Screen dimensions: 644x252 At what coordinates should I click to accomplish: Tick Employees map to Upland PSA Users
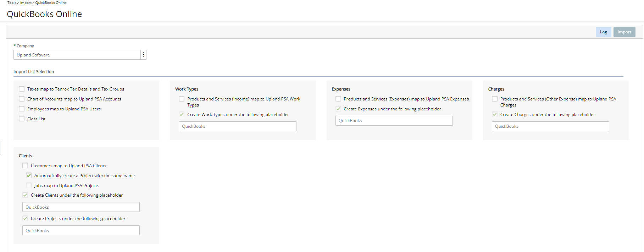pos(22,109)
